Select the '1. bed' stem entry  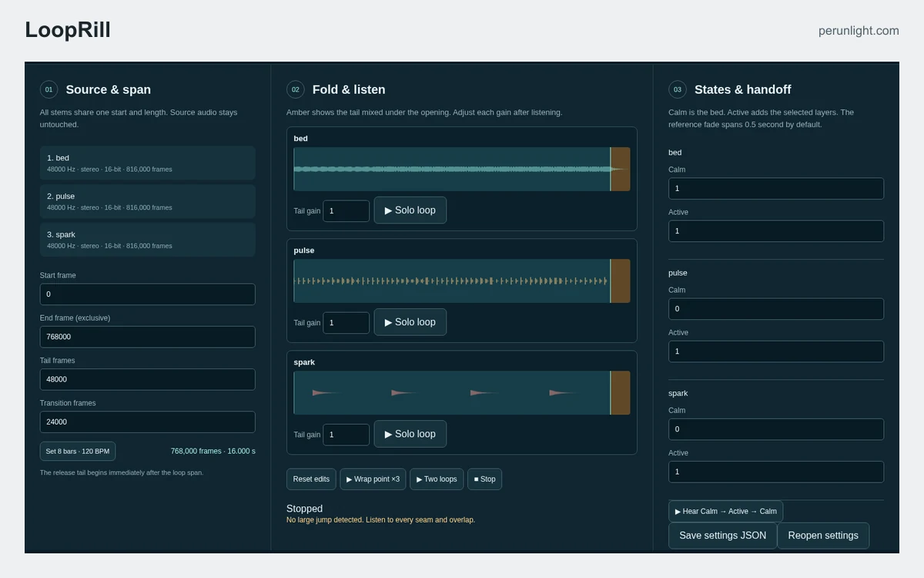[148, 163]
